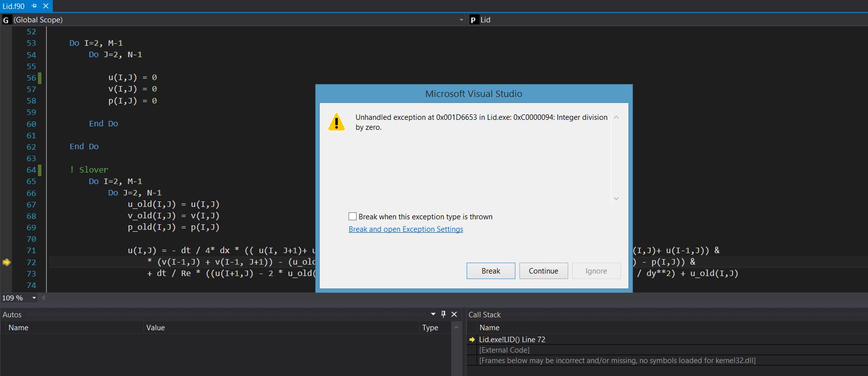Click the yellow arrow on line 72
The height and width of the screenshot is (376, 868).
6,262
